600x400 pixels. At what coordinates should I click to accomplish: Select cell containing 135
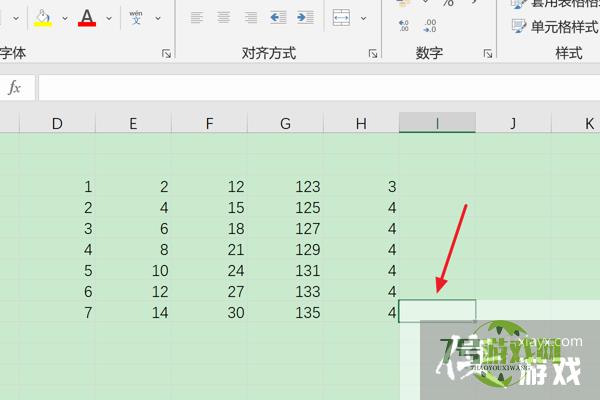pos(285,313)
